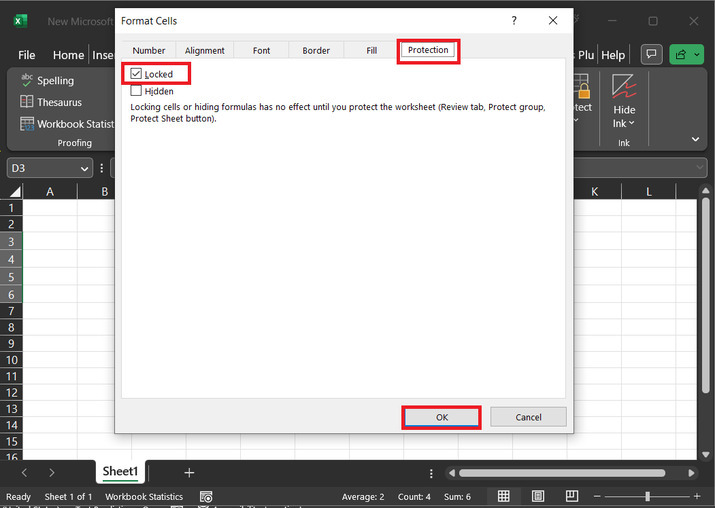Open the Number tab in Format Cells
The width and height of the screenshot is (715, 508).
149,50
